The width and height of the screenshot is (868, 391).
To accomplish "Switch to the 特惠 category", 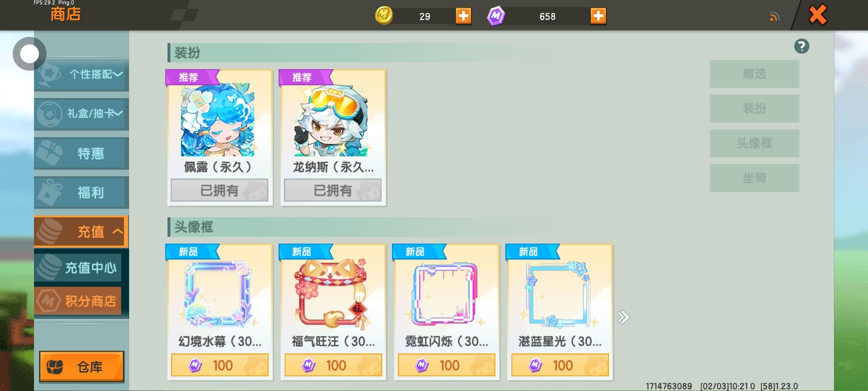I will click(82, 153).
